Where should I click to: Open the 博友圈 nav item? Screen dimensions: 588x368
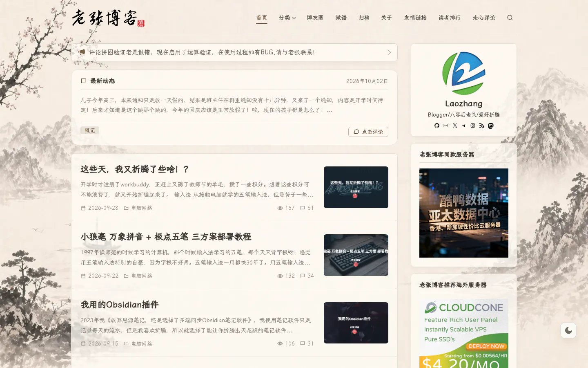[x=315, y=18]
